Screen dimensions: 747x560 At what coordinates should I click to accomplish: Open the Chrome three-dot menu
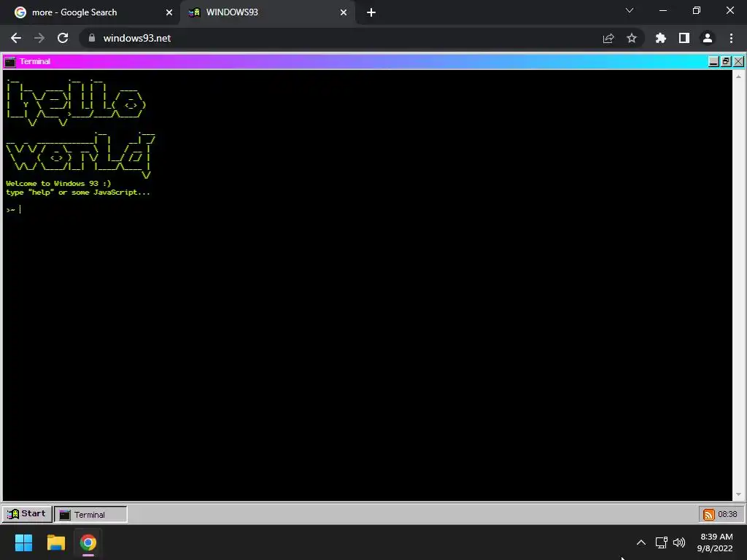[731, 38]
